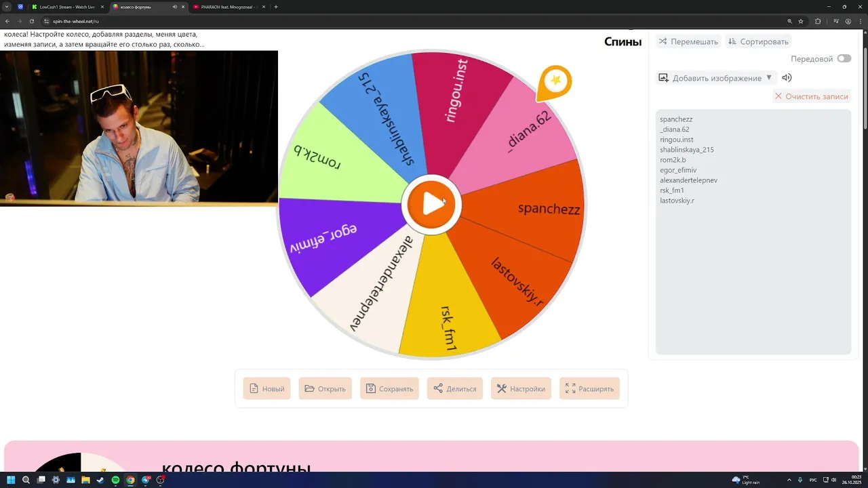Click the shuffle icon next to Перемешать
The width and height of the screenshot is (868, 488).
pos(663,41)
